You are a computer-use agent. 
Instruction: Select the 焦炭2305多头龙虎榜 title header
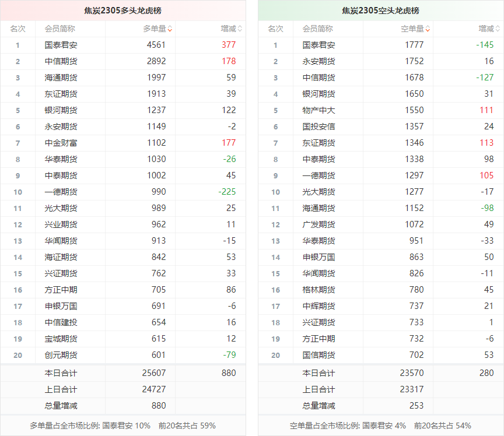(123, 10)
